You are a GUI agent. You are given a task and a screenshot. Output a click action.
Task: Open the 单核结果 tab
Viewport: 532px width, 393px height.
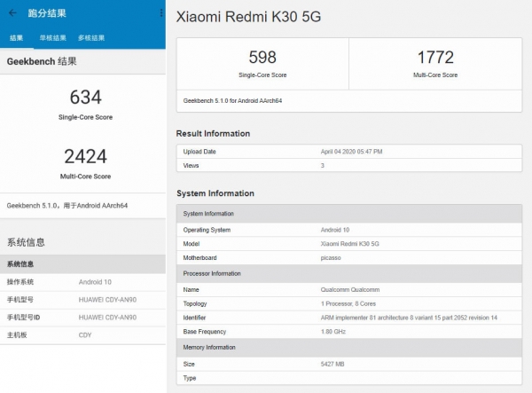tap(52, 37)
